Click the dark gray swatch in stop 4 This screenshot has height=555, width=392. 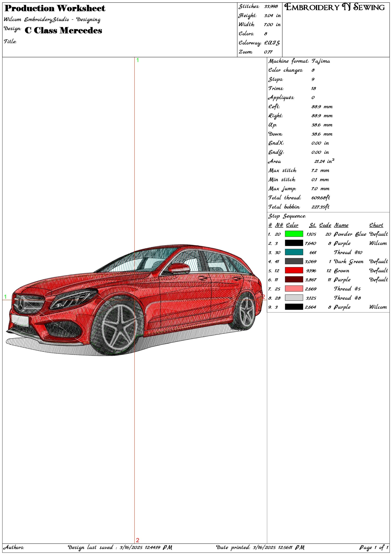[x=294, y=261]
